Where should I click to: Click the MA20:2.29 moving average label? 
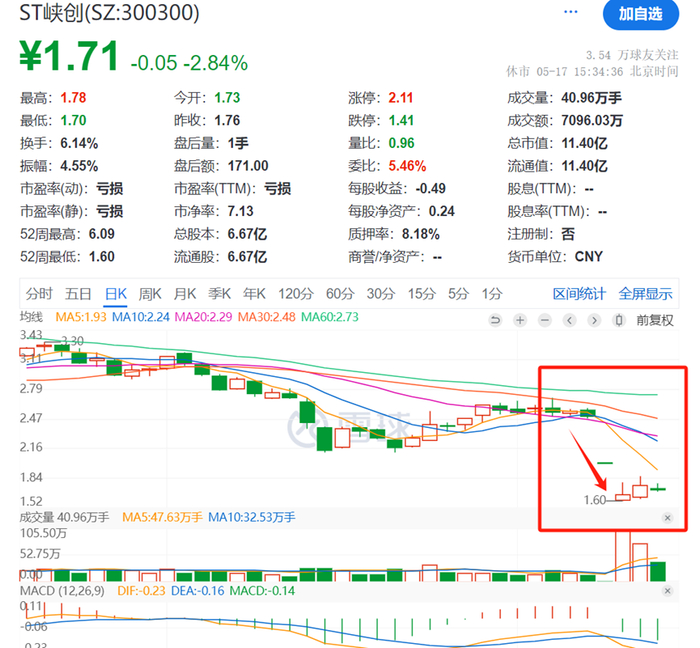coord(204,317)
